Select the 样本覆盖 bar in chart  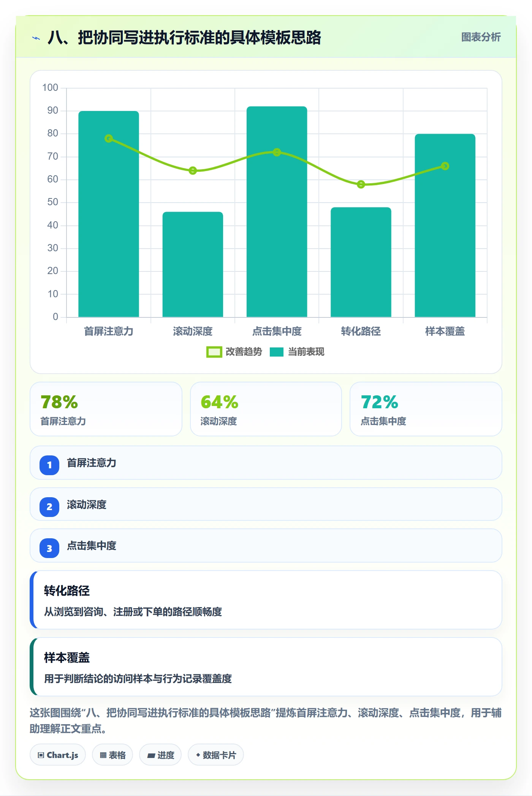[x=445, y=225]
